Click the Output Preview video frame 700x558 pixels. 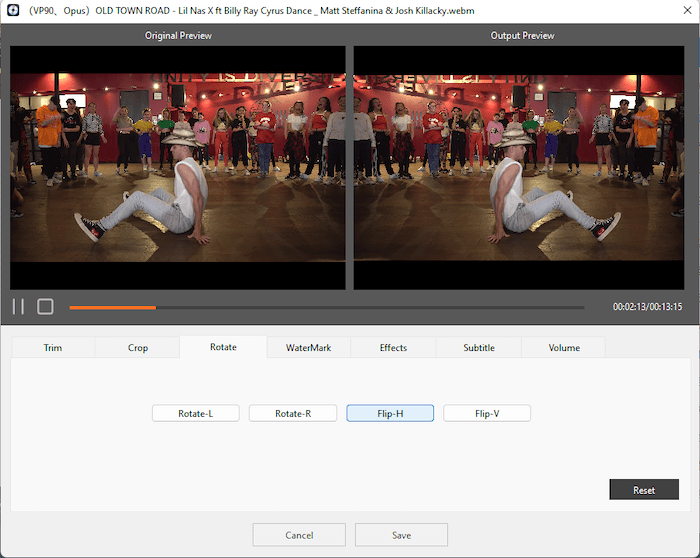point(522,167)
